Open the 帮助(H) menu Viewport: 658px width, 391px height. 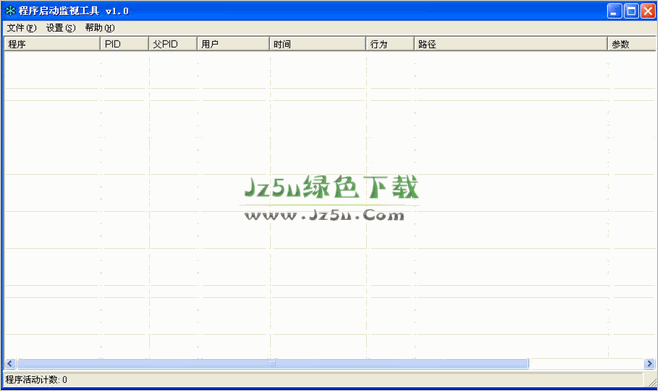99,28
